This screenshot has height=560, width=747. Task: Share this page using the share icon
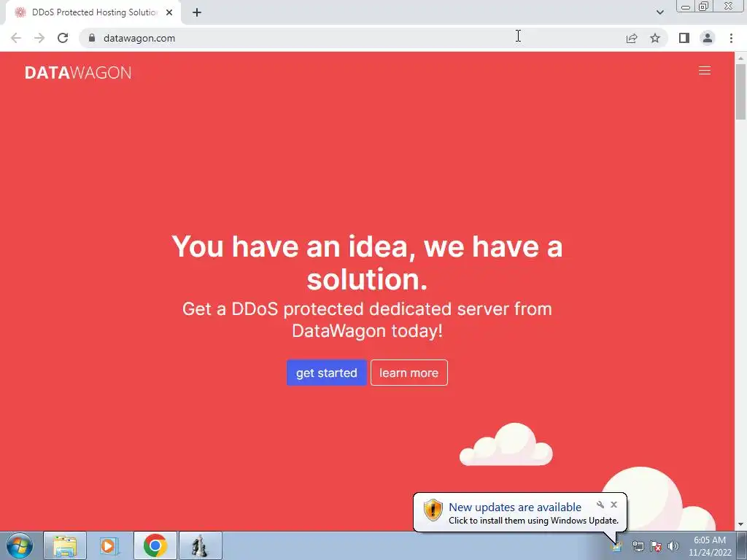pyautogui.click(x=632, y=38)
